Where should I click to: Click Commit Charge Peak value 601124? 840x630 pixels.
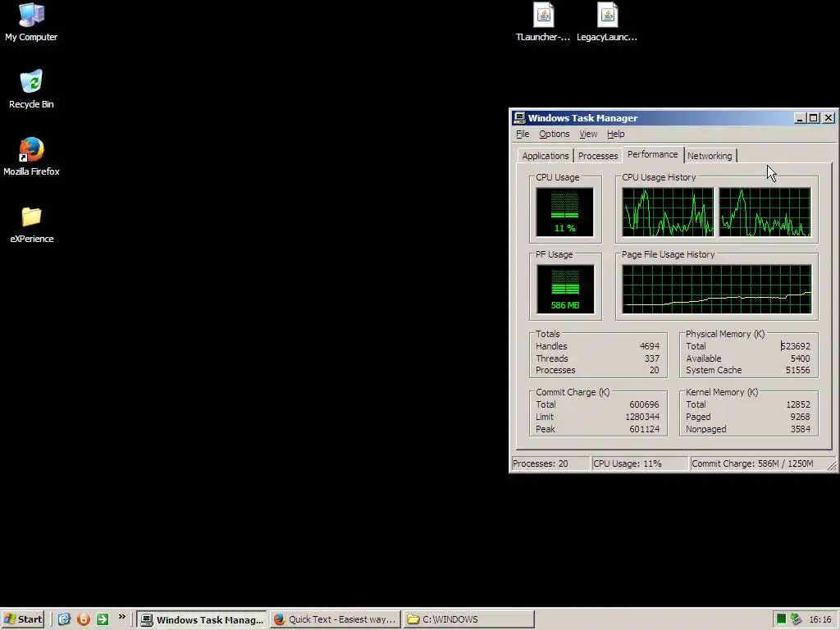645,429
